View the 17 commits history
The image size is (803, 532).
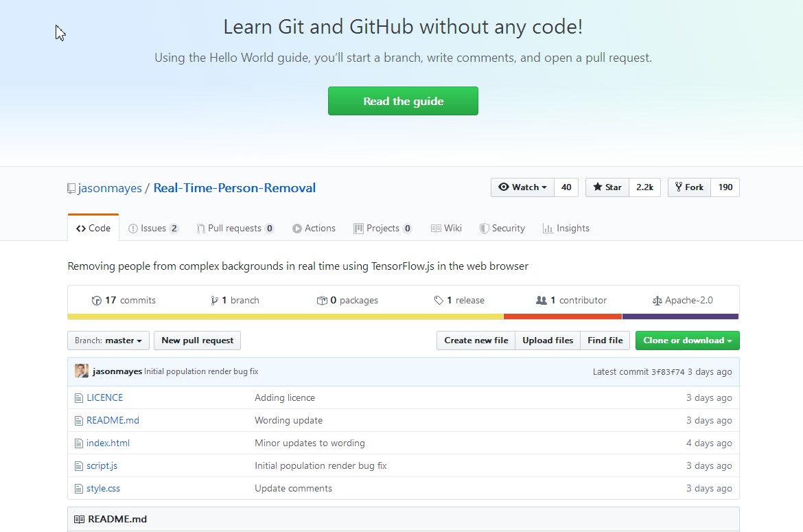tap(124, 301)
